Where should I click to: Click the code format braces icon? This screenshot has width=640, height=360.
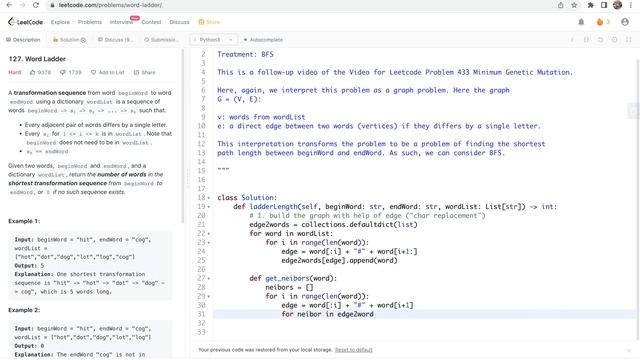pyautogui.click(x=587, y=40)
